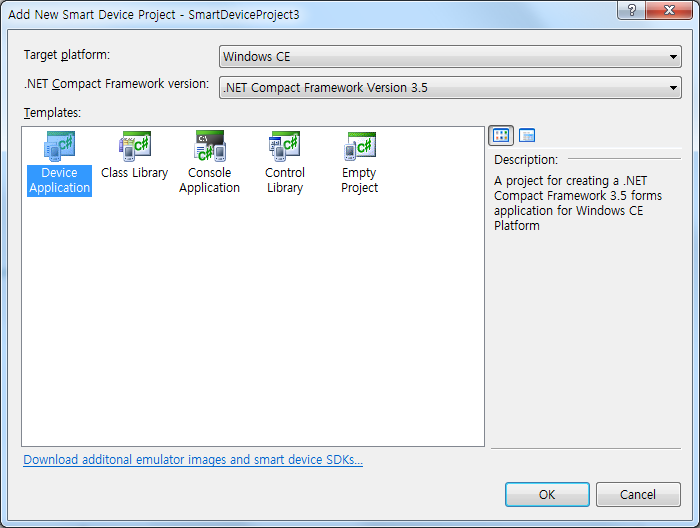
Task: Choose the Class Library template icon
Action: click(x=134, y=147)
